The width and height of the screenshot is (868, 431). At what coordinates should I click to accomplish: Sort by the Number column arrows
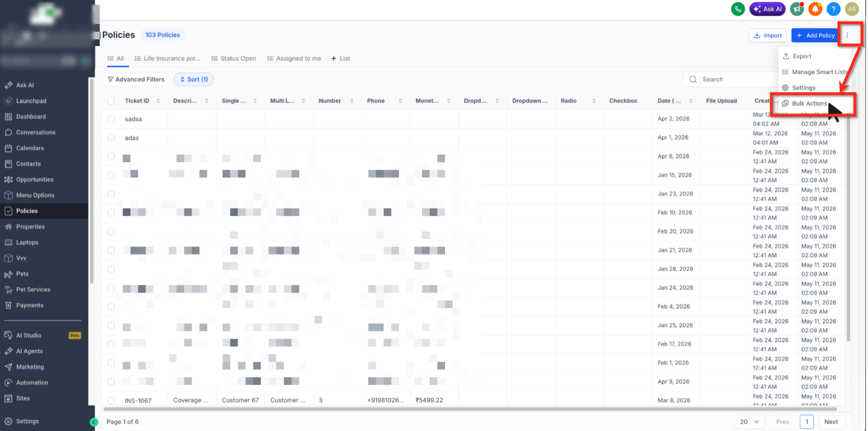point(352,101)
